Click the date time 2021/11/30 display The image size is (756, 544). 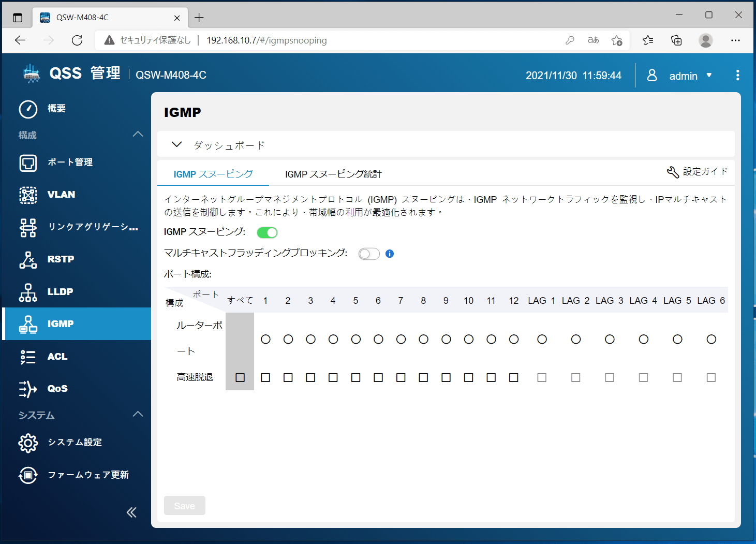[x=573, y=76]
